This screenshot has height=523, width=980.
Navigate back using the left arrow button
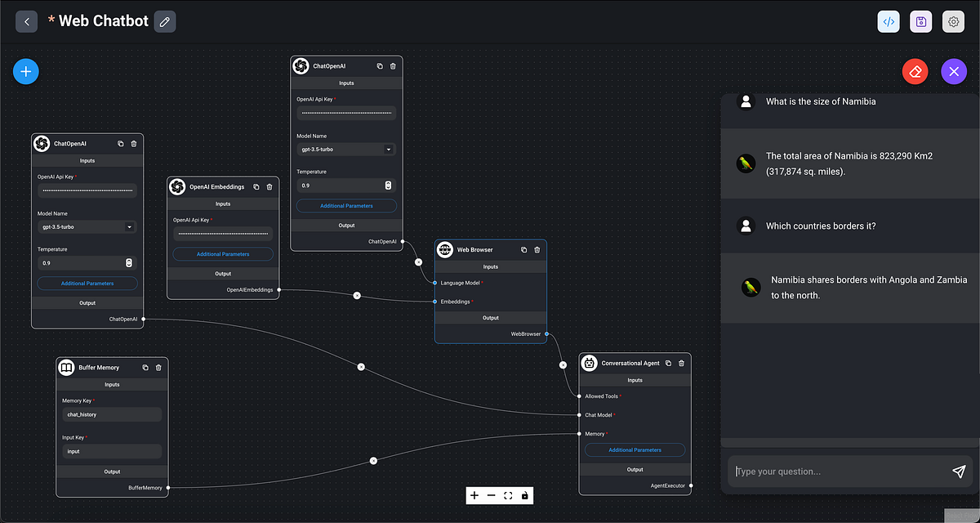(26, 21)
